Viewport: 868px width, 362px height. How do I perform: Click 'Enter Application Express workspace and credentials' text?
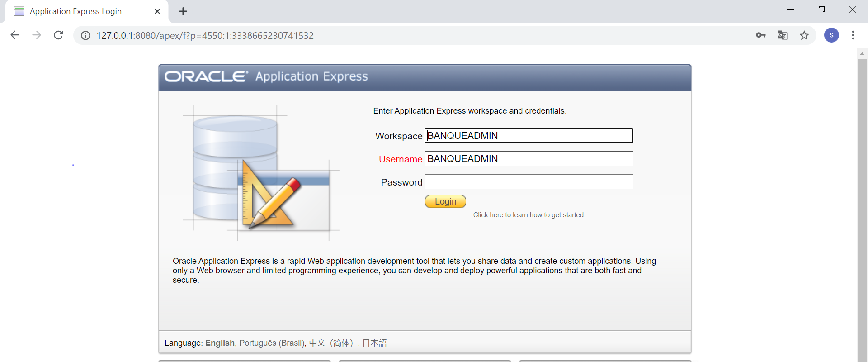470,111
